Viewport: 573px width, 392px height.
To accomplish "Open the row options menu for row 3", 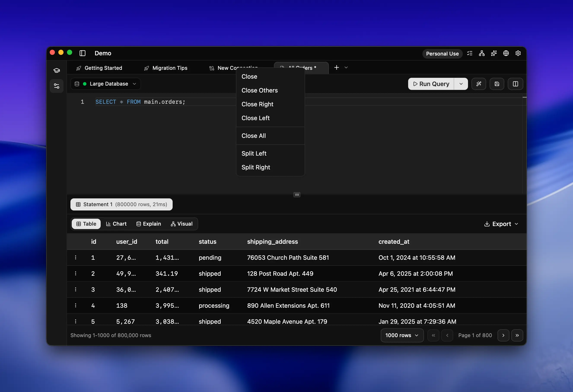I will [x=76, y=289].
